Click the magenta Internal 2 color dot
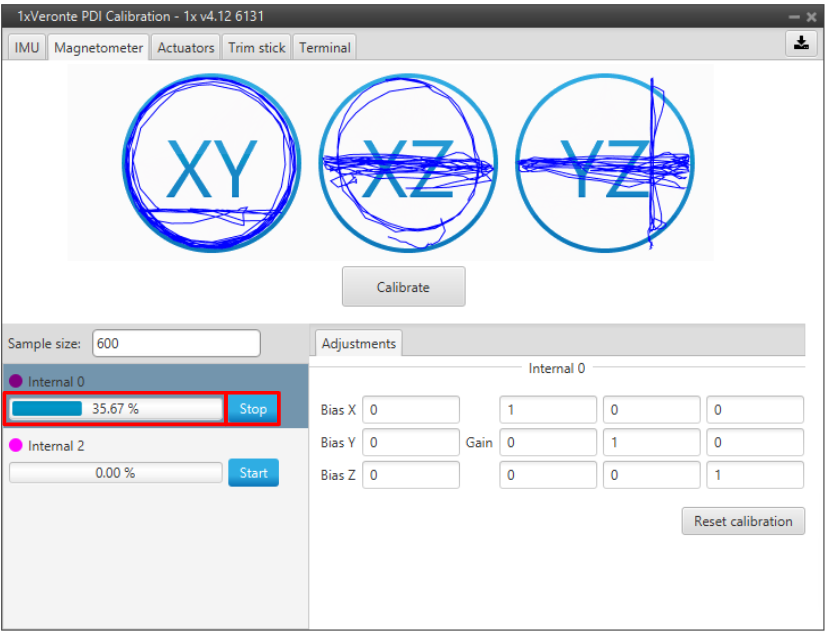 (16, 445)
